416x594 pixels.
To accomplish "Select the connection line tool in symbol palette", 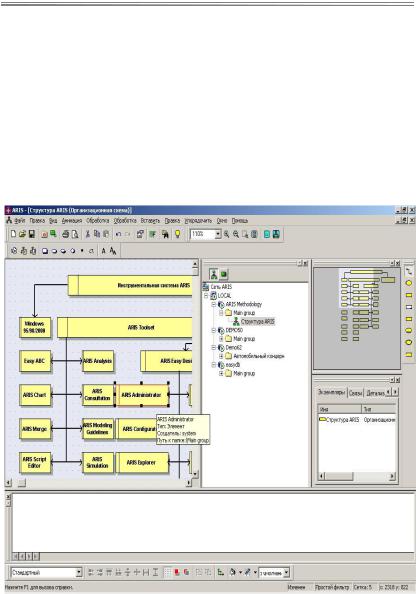I will pos(409,271).
